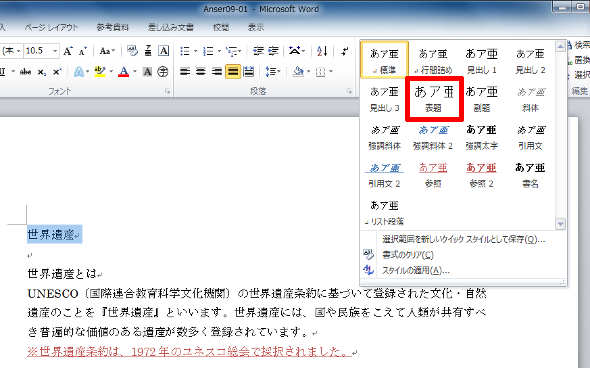Apply character border (boxed A) icon

click(x=163, y=51)
